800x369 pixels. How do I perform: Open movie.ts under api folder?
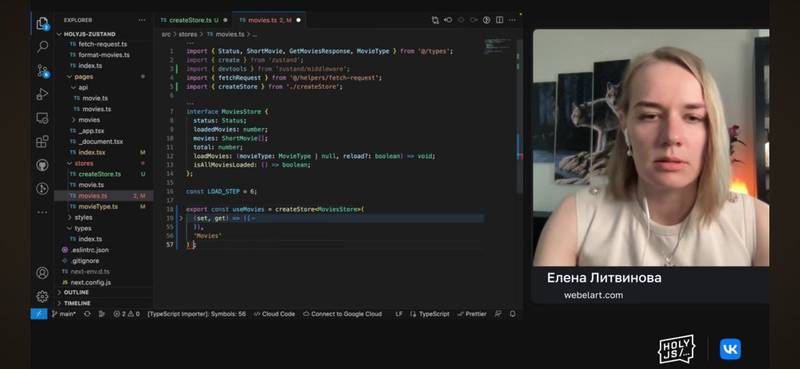click(95, 98)
